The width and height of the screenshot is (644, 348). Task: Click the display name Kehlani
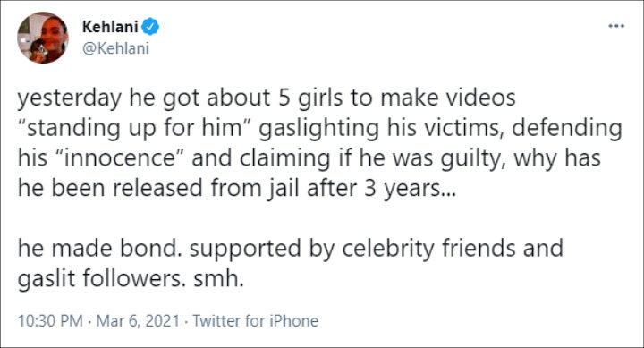(110, 27)
